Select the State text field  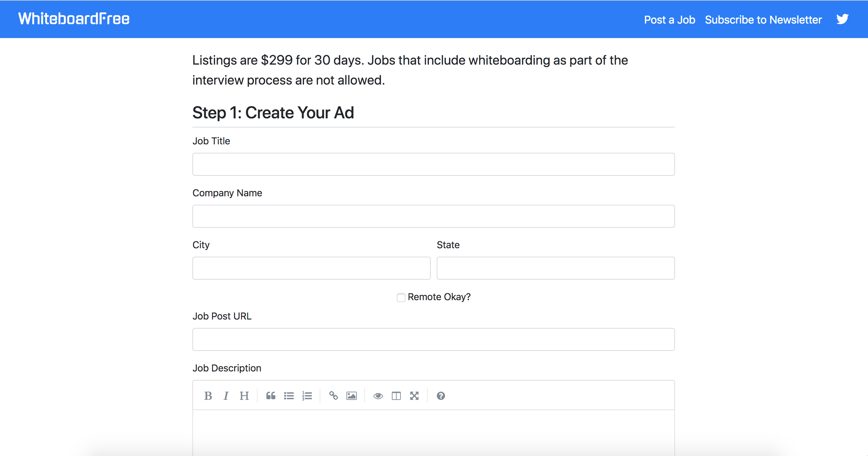pos(555,268)
